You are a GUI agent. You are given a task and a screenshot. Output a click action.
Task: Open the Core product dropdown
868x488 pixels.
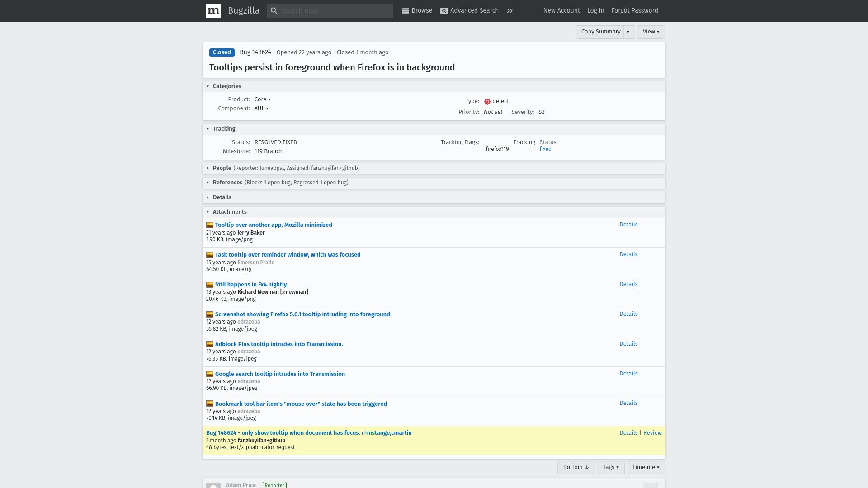coord(263,99)
